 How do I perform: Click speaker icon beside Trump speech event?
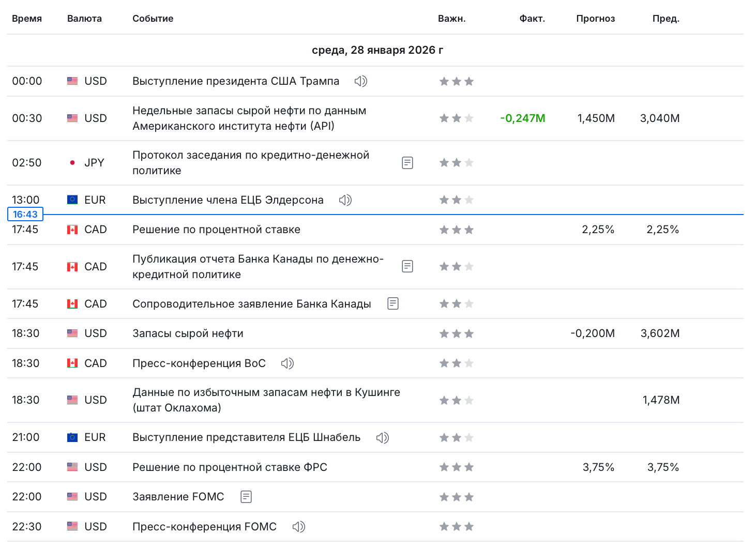[x=360, y=81]
